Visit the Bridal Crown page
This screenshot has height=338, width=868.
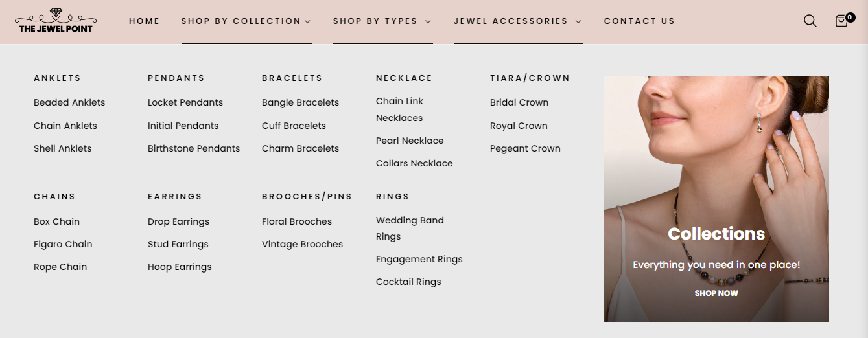519,102
